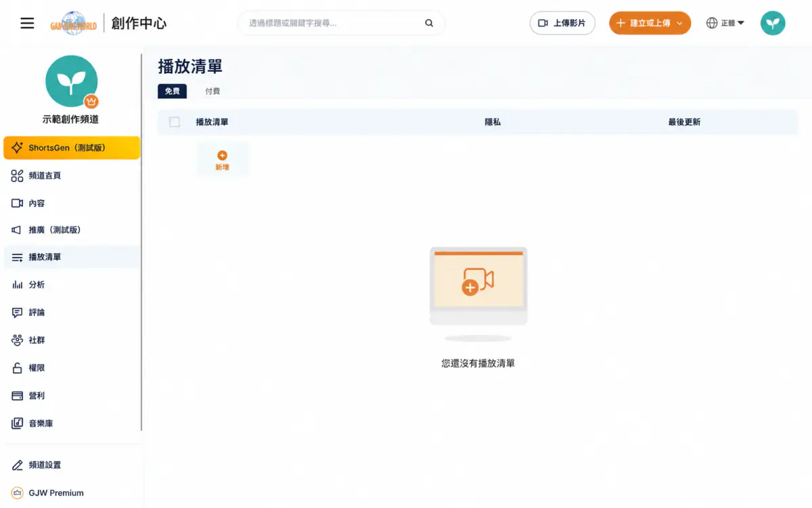Image resolution: width=812 pixels, height=508 pixels.
Task: Open the hamburger menu
Action: point(27,23)
